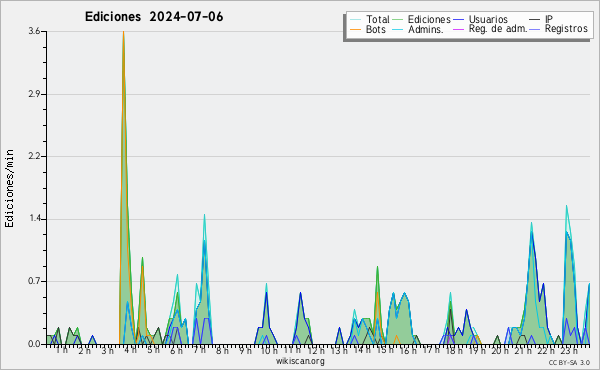This screenshot has width=600, height=370.
Task: Click the magenta Reg. de adm. legend swatch
Action: tap(458, 29)
